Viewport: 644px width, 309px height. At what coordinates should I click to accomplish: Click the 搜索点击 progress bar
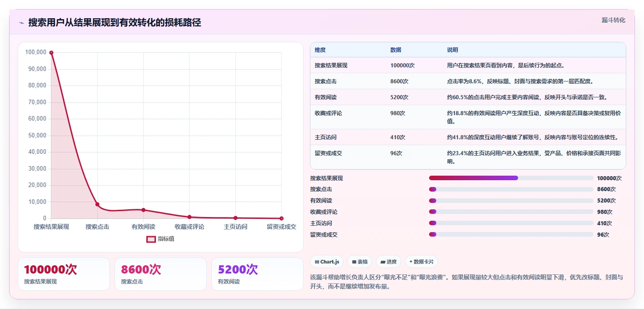(x=511, y=189)
